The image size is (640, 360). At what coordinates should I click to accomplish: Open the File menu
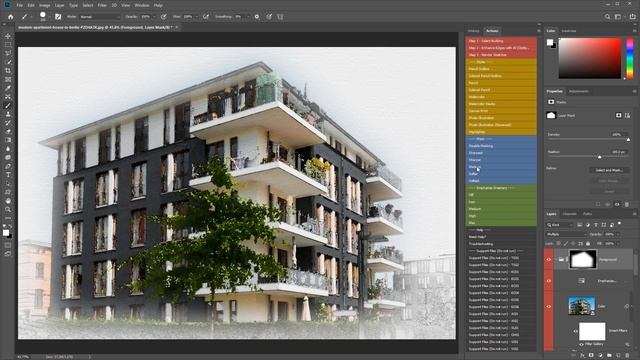19,5
